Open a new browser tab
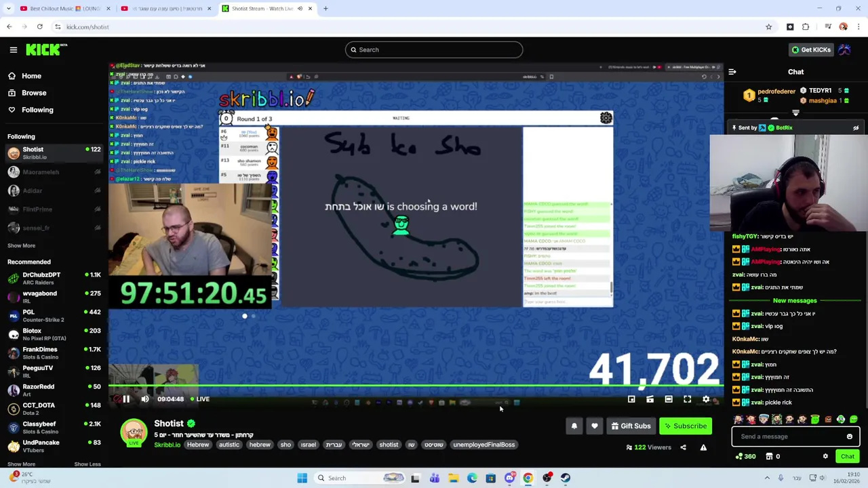The image size is (868, 488). click(325, 9)
